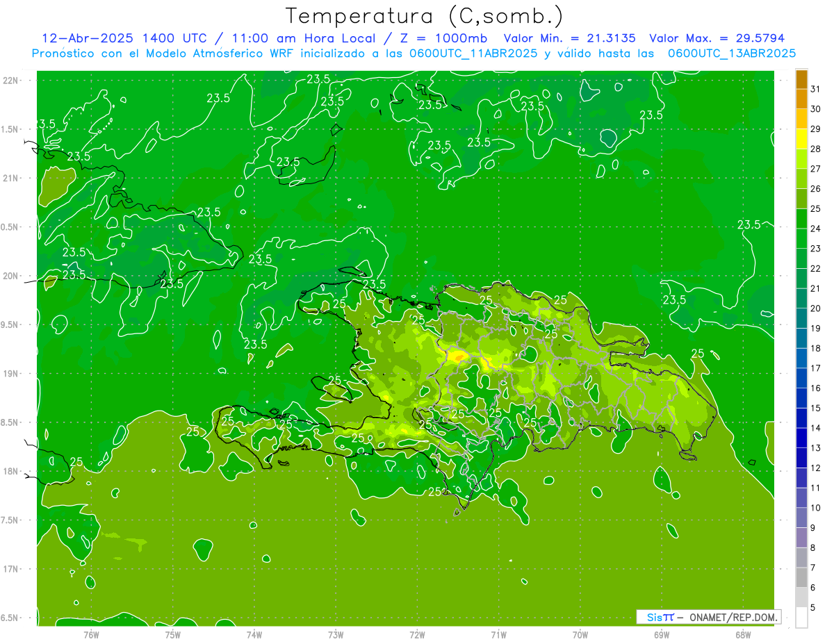Image resolution: width=834 pixels, height=644 pixels.
Task: Click the valid-until time '0600UTC_13ABR2025'
Action: click(732, 53)
